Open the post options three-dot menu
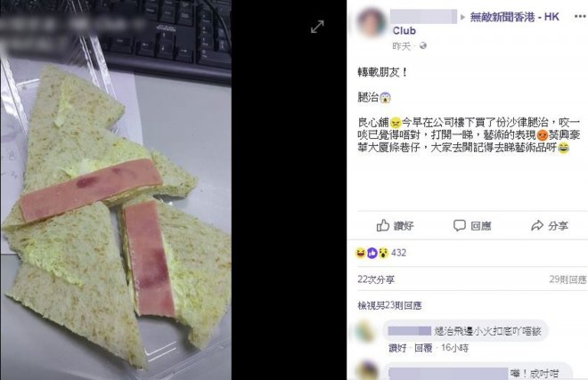The image size is (588, 380). click(580, 17)
